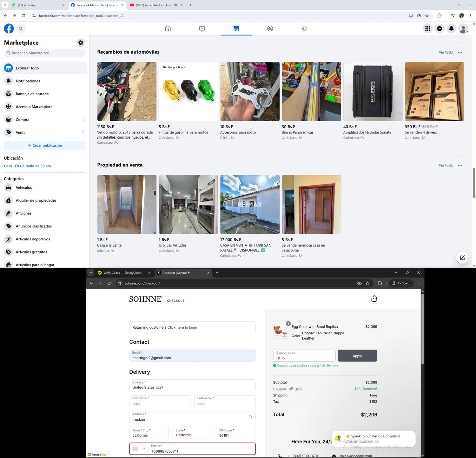The width and height of the screenshot is (476, 458).
Task: Click Apply coupon button
Action: pyautogui.click(x=357, y=356)
